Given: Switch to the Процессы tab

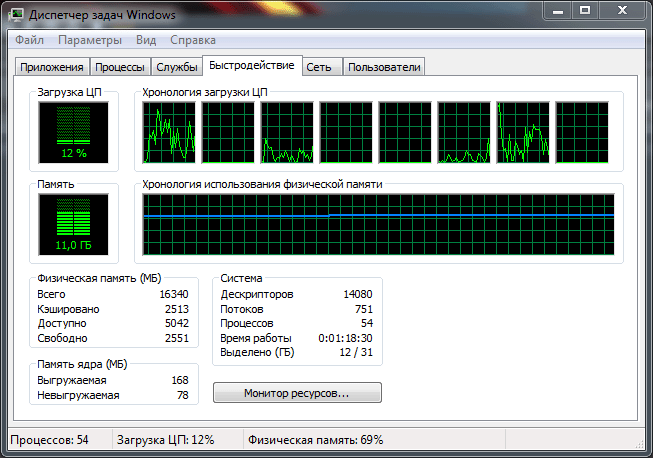Looking at the screenshot, I should tap(120, 67).
